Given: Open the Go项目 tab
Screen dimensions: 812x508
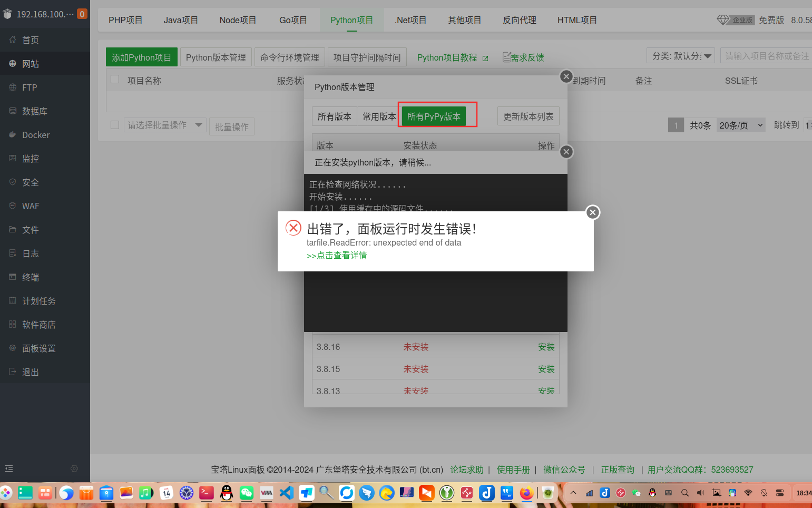Looking at the screenshot, I should (293, 20).
